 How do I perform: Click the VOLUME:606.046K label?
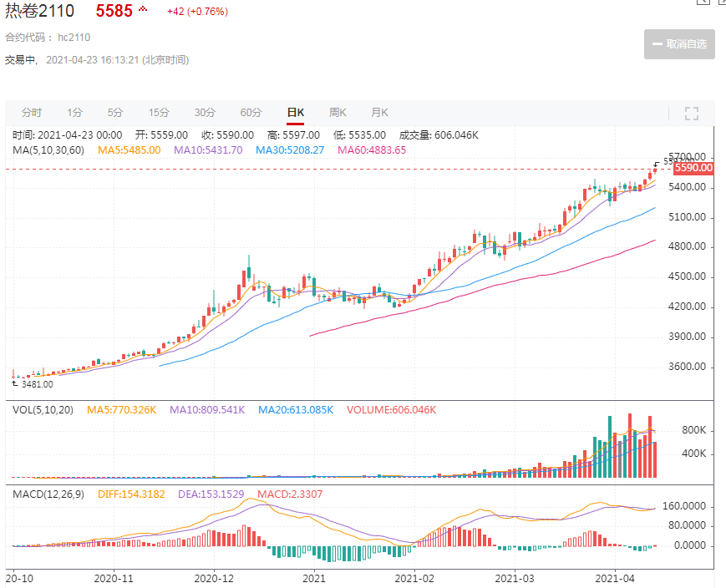[391, 410]
